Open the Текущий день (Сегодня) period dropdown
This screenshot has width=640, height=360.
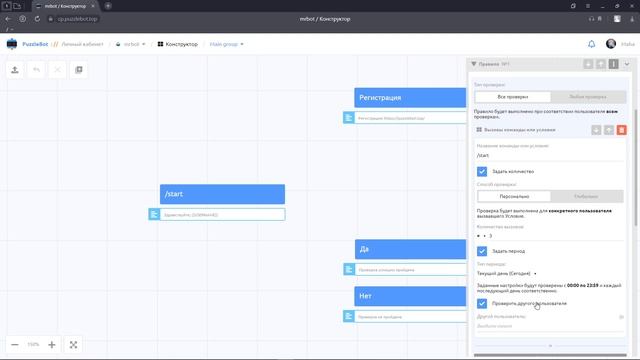pyautogui.click(x=507, y=273)
